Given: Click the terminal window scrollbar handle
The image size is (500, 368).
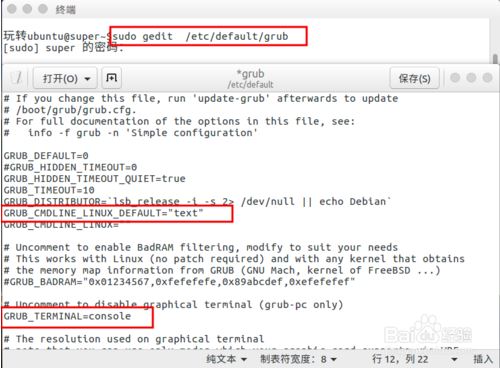Looking at the screenshot, I should click(495, 59).
